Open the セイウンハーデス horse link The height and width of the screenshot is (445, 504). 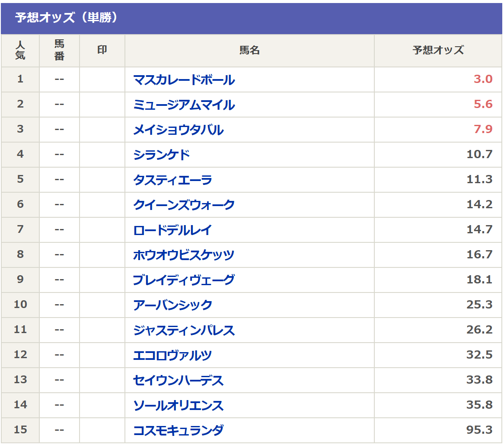[x=178, y=381]
